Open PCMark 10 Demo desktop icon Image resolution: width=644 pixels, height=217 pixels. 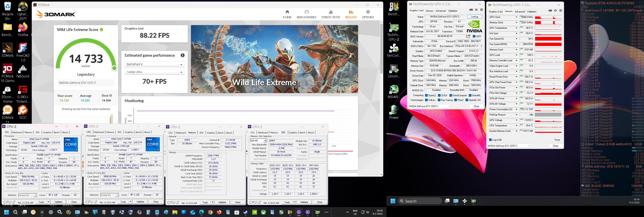(7, 73)
